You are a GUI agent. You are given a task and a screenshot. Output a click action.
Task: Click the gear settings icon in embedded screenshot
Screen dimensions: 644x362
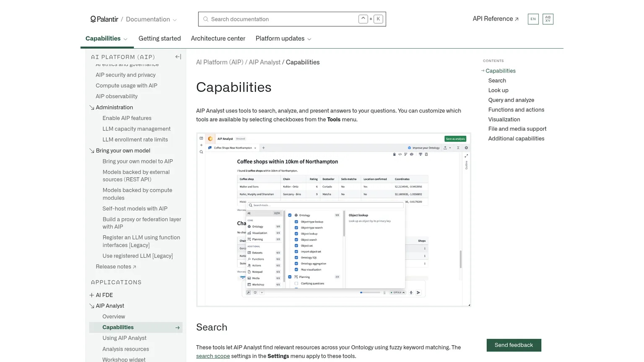[x=466, y=148]
